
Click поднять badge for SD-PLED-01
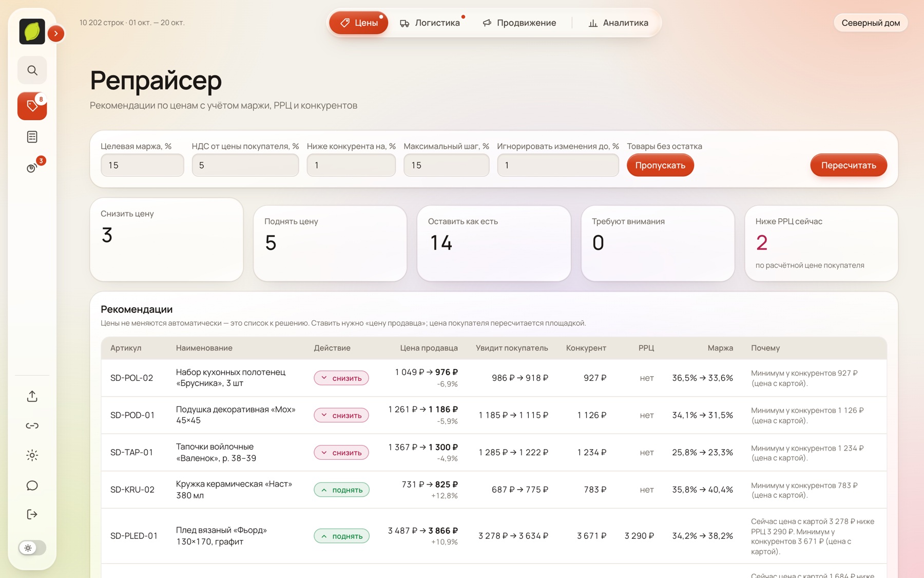[x=341, y=536]
